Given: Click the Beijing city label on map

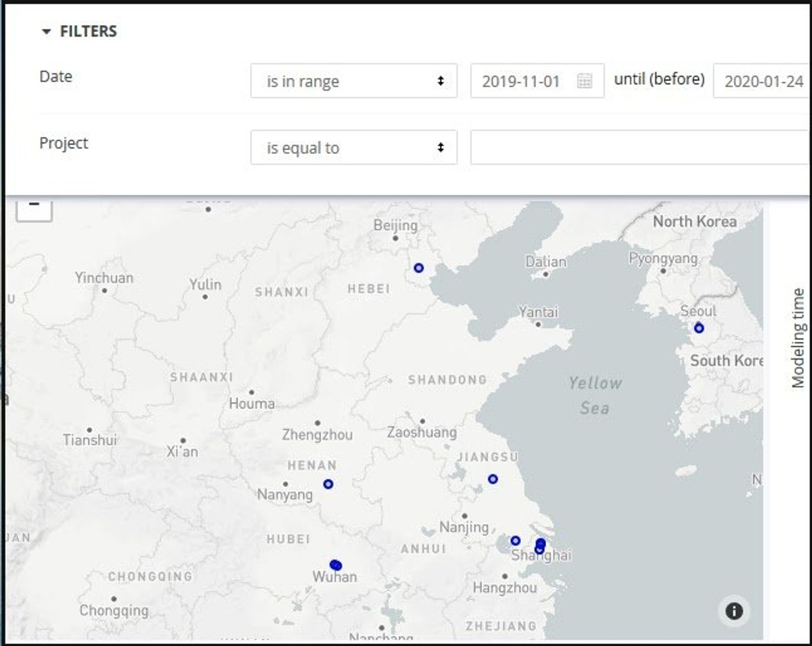Looking at the screenshot, I should pyautogui.click(x=395, y=225).
